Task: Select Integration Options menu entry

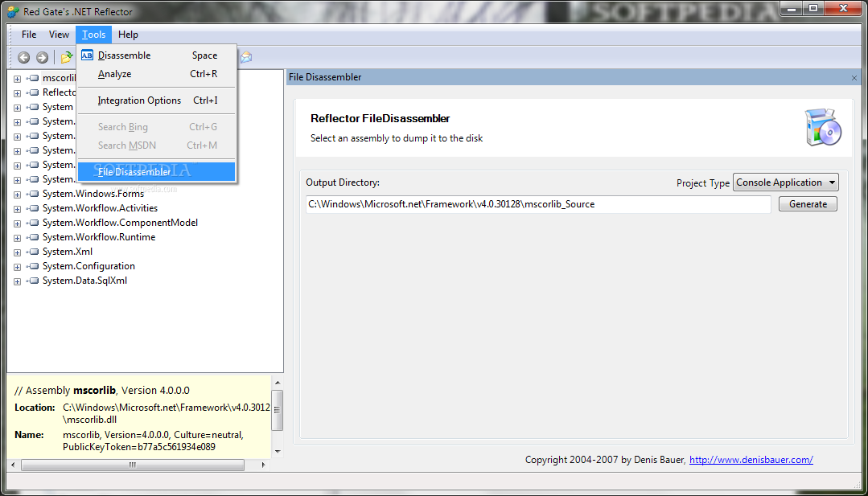Action: (x=157, y=100)
